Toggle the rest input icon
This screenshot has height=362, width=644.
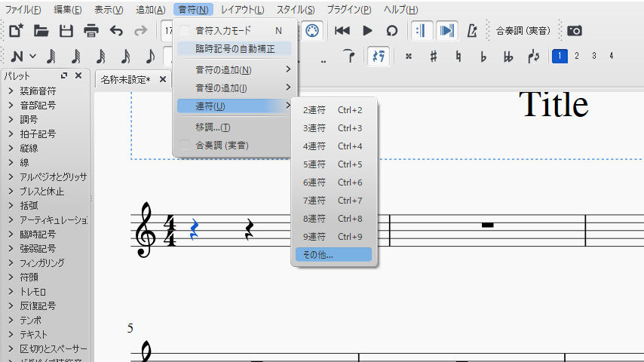(x=379, y=57)
